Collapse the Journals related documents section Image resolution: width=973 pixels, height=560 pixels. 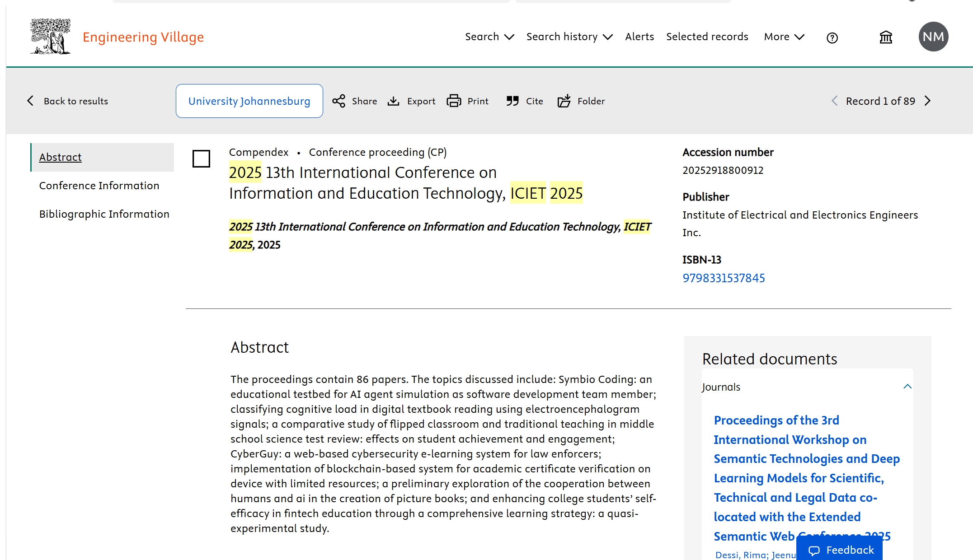[907, 387]
